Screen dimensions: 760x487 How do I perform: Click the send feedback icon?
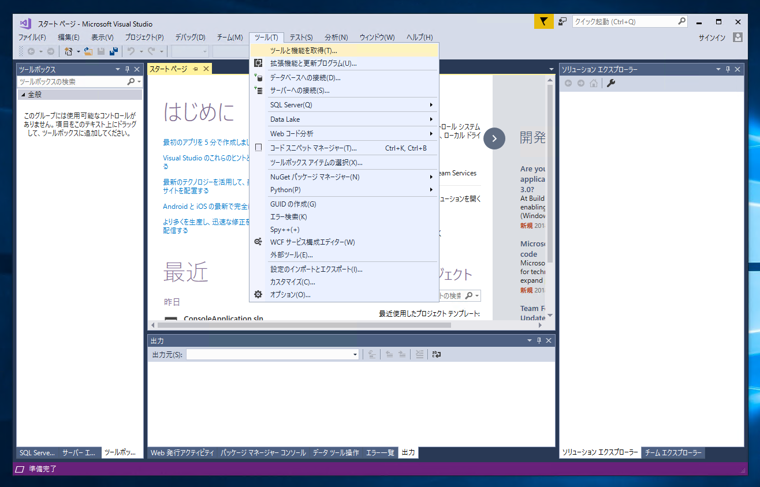562,21
